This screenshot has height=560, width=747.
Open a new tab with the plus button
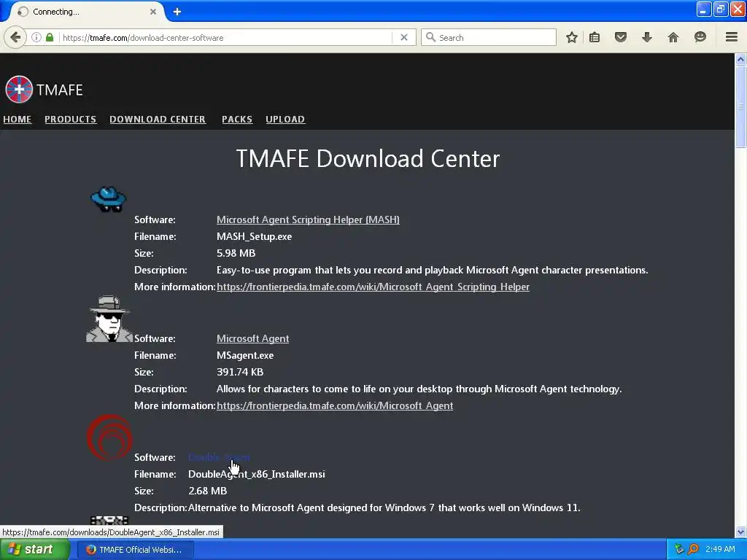click(x=177, y=12)
